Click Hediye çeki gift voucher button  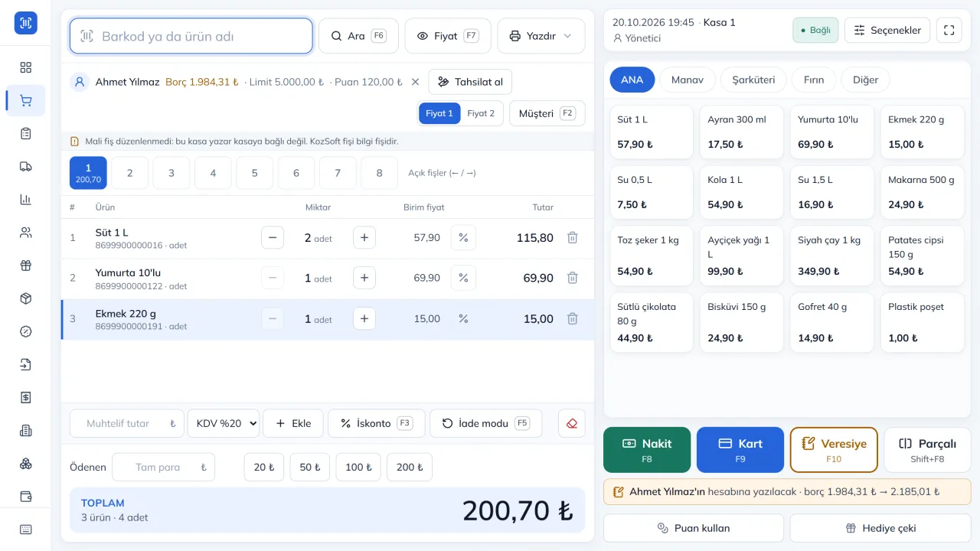(880, 528)
